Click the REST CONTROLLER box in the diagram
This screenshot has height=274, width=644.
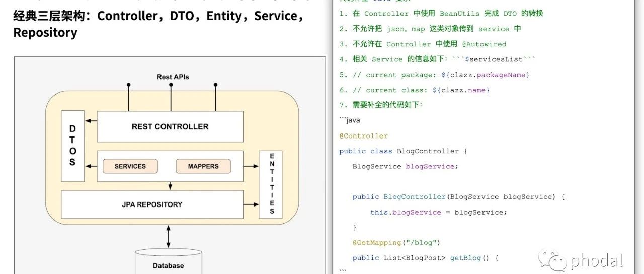pyautogui.click(x=170, y=127)
